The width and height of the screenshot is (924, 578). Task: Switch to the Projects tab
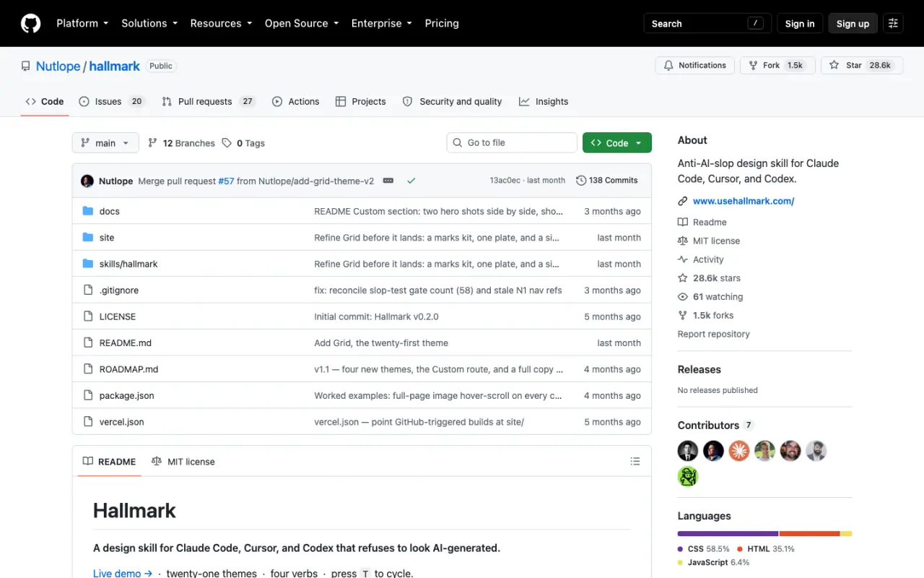click(x=361, y=101)
